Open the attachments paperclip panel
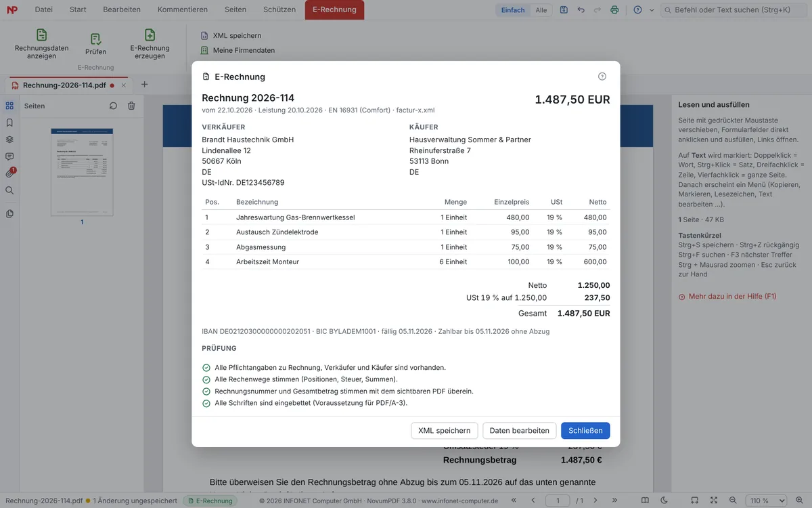Image resolution: width=812 pixels, height=508 pixels. pyautogui.click(x=9, y=173)
